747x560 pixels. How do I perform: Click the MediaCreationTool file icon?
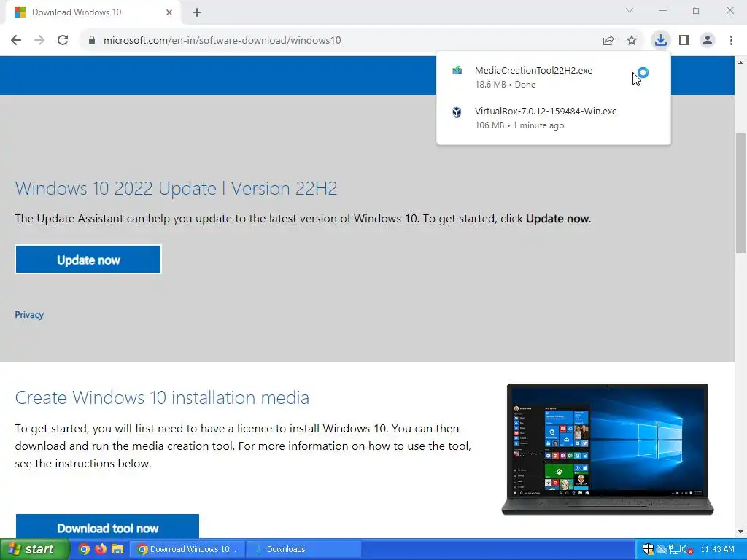pos(457,71)
